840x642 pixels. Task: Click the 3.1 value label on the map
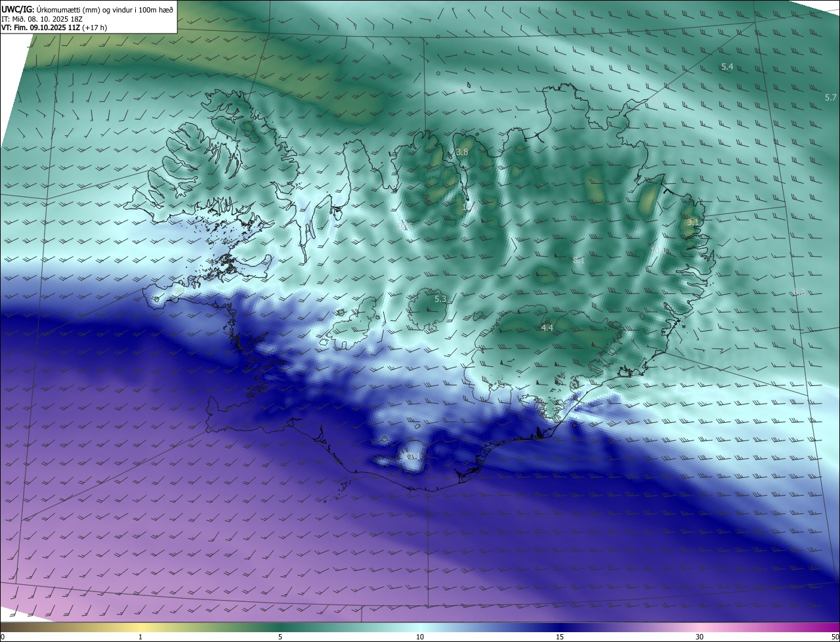tap(692, 223)
